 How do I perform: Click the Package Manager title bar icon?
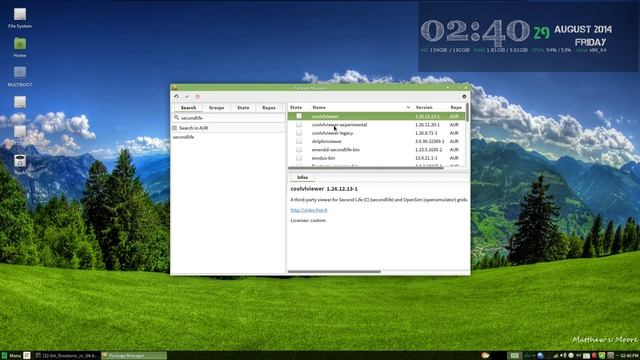(175, 87)
